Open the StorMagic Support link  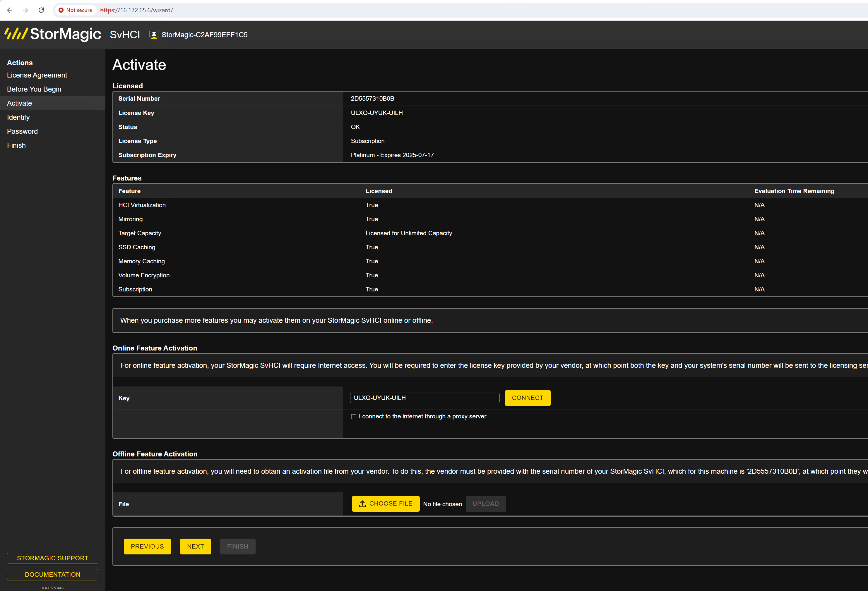(53, 558)
